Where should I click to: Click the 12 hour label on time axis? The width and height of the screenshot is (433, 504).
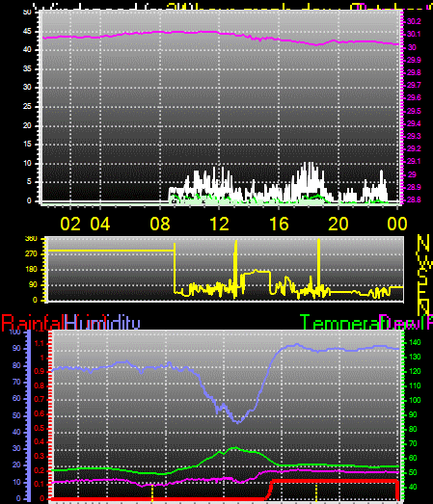click(x=220, y=224)
